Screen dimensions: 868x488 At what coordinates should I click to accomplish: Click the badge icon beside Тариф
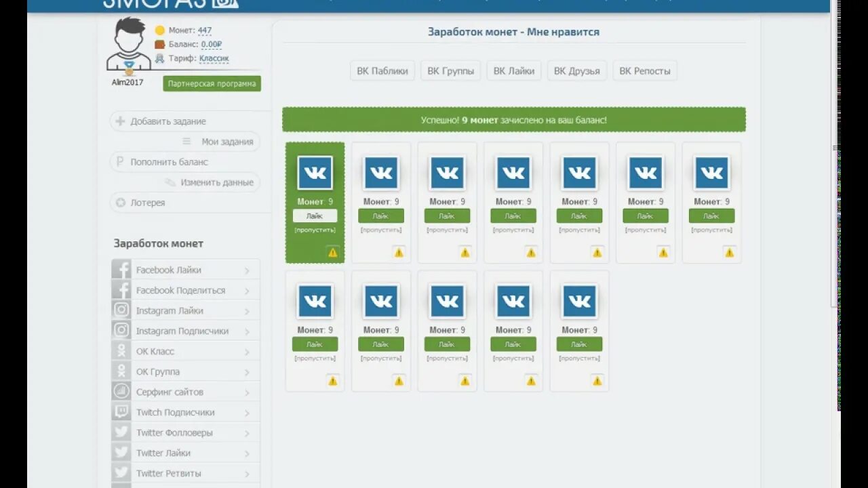tap(160, 58)
